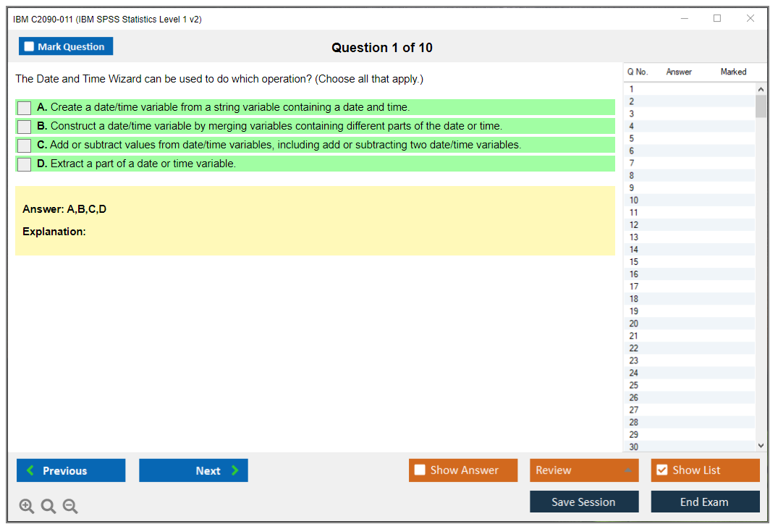This screenshot has width=778, height=532.
Task: Uncheck the Show List option
Action: [x=661, y=470]
